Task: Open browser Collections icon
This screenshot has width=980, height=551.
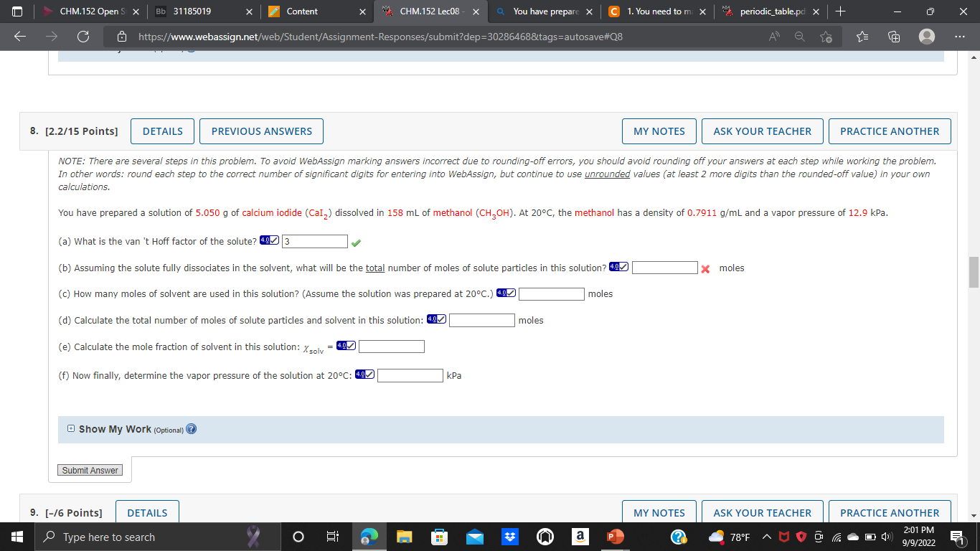Action: pos(893,36)
